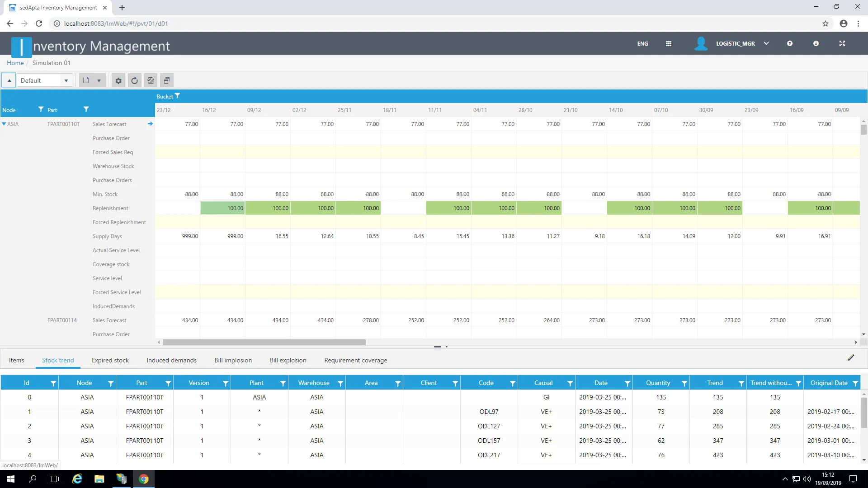Switch to the Expired stock tab
Viewport: 868px width, 488px height.
110,360
